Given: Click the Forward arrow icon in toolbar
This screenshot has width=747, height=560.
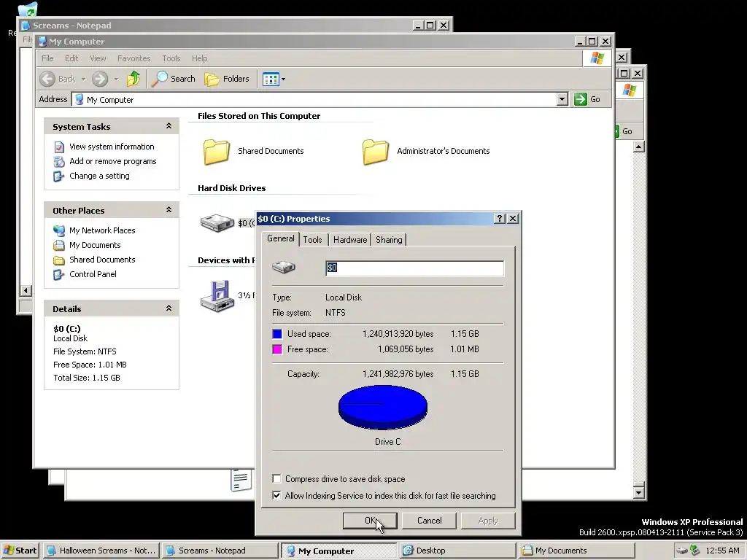Looking at the screenshot, I should 99,79.
